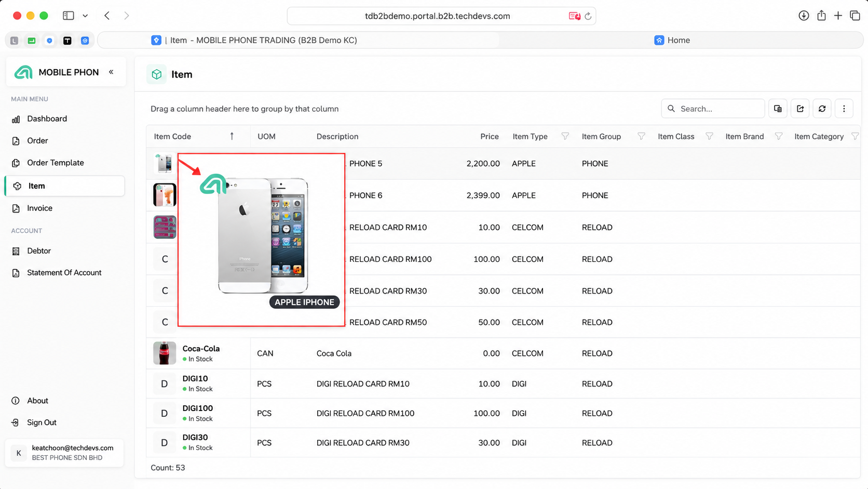This screenshot has height=489, width=868.
Task: Select the DIGI100 item code
Action: point(198,408)
